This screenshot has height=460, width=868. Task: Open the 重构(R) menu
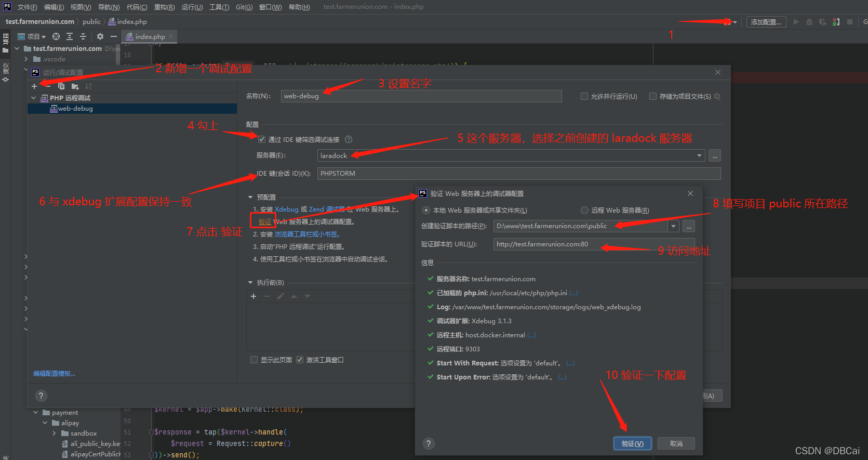(x=164, y=7)
